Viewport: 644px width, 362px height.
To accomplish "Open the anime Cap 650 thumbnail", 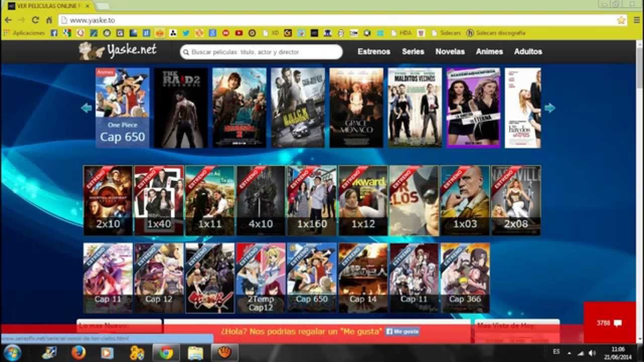I will pyautogui.click(x=312, y=278).
